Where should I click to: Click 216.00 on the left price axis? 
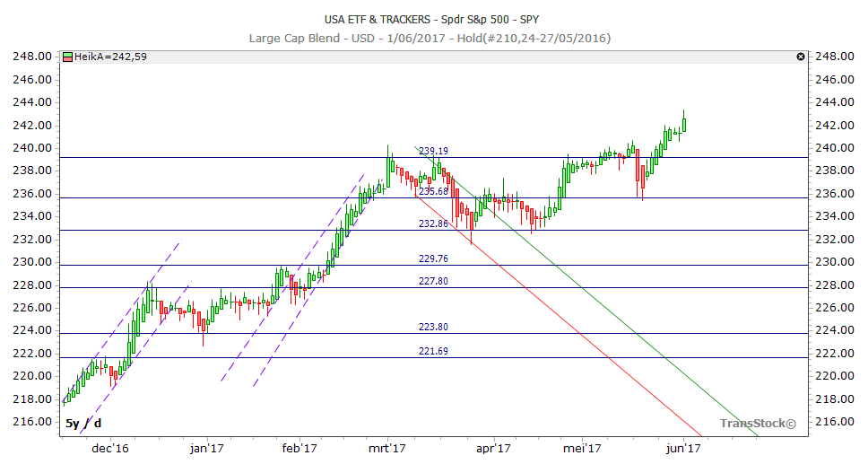click(32, 422)
